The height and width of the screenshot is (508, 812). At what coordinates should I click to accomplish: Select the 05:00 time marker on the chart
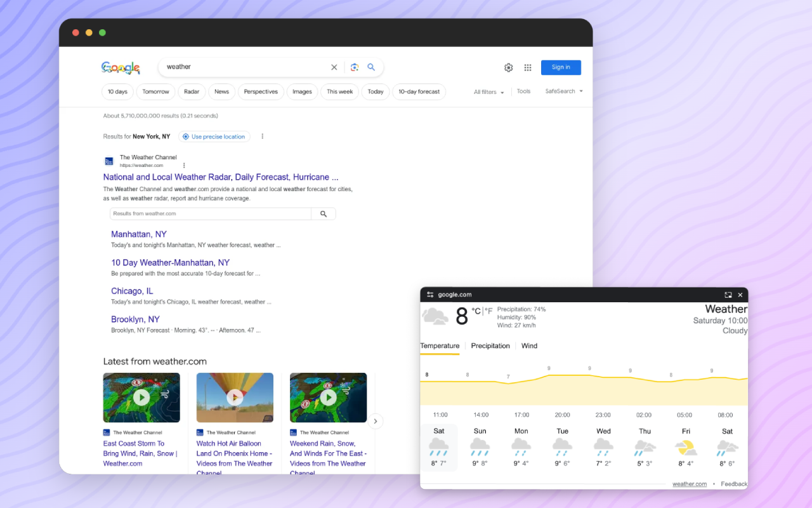pos(684,415)
